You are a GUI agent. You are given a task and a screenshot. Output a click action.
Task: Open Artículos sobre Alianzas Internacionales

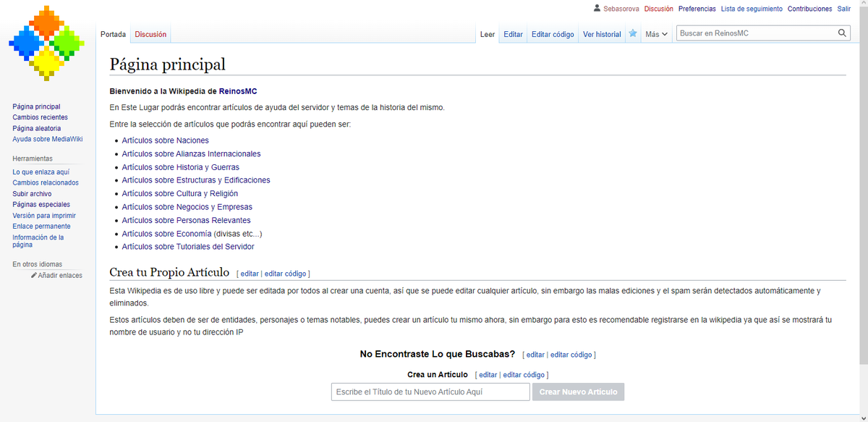191,153
